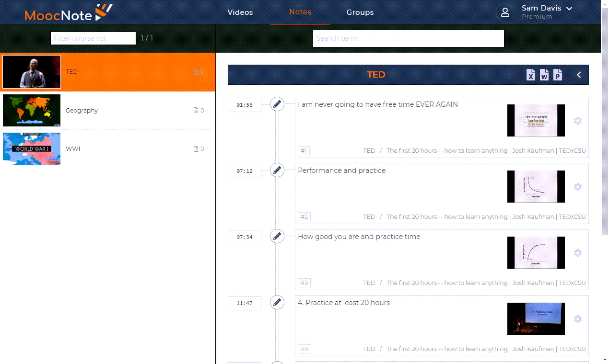The width and height of the screenshot is (609, 364).
Task: Click the #4 note number tag
Action: click(x=304, y=349)
